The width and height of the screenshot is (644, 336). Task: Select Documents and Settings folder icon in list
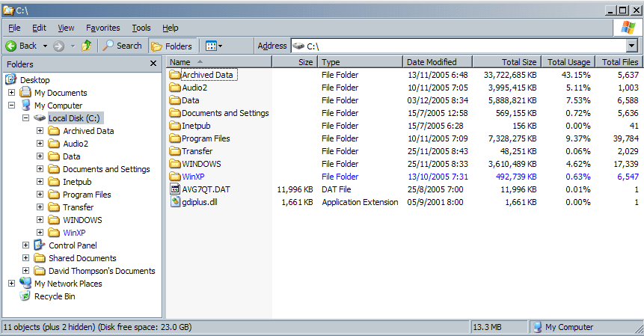pyautogui.click(x=175, y=113)
